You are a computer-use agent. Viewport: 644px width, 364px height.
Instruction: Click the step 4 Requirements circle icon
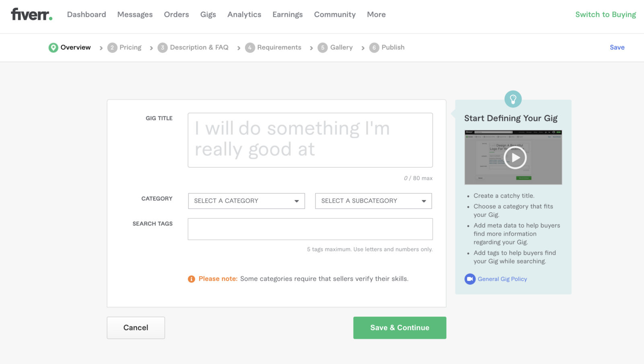[250, 48]
